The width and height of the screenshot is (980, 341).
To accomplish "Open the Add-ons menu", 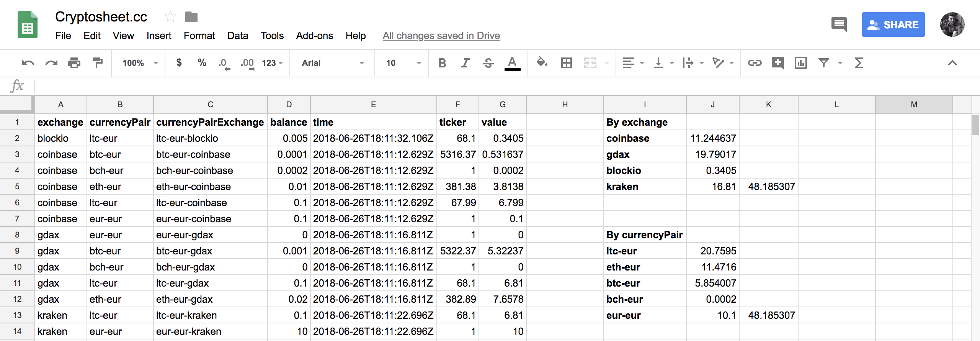I will pyautogui.click(x=314, y=36).
